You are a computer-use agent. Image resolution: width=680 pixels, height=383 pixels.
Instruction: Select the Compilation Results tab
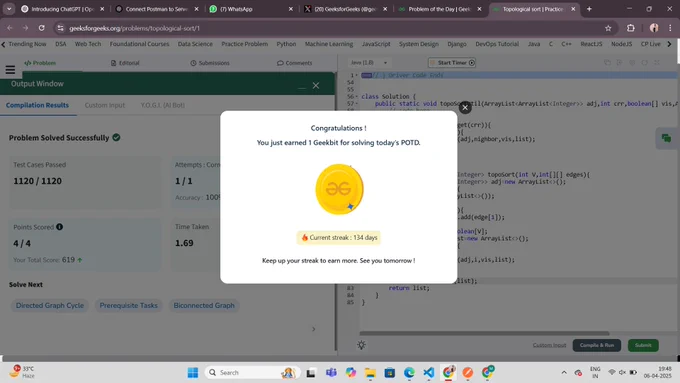[37, 105]
